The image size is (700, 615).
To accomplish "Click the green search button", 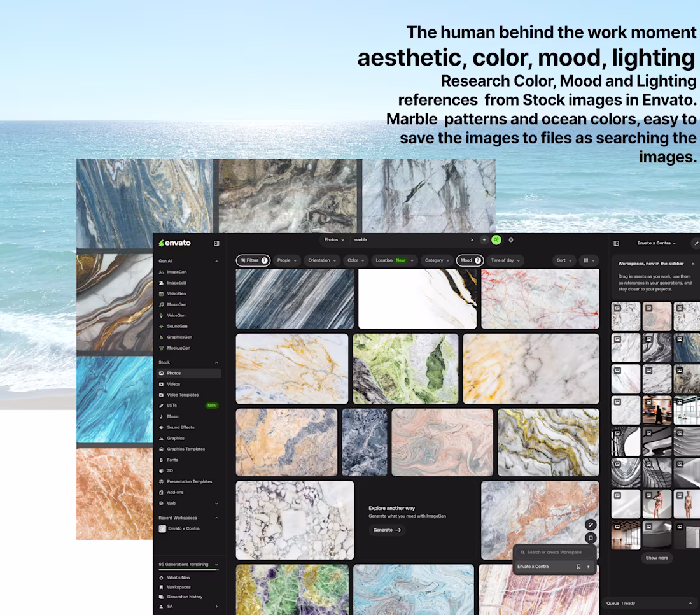I will [x=496, y=240].
